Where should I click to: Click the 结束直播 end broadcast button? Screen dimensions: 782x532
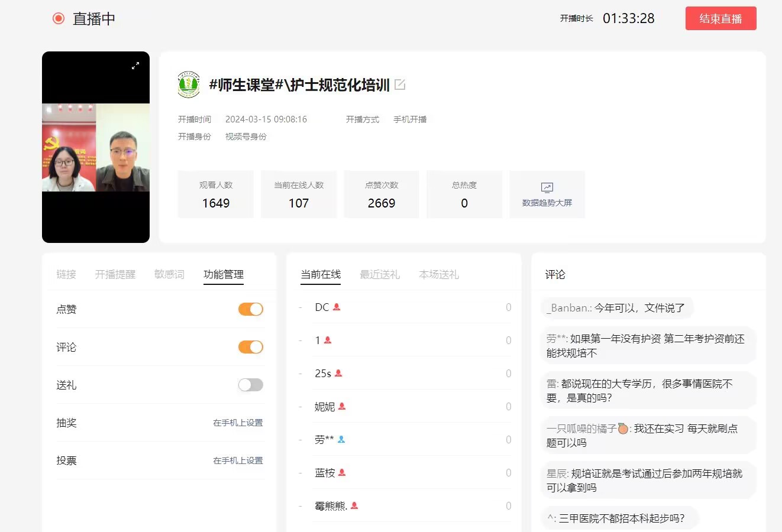720,18
